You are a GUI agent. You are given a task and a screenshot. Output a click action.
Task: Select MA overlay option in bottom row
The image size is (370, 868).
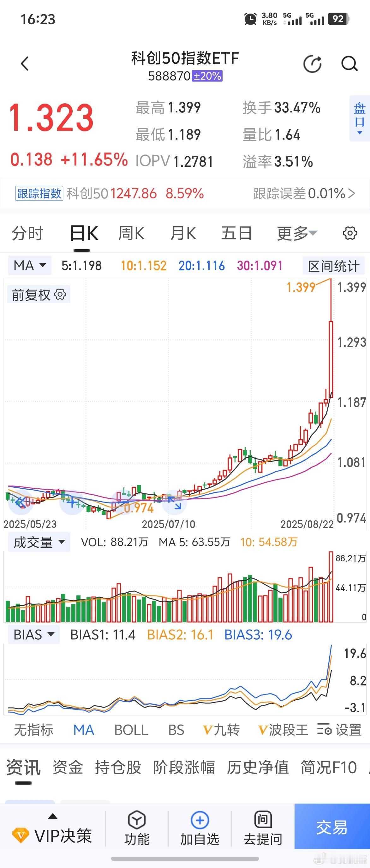click(83, 730)
